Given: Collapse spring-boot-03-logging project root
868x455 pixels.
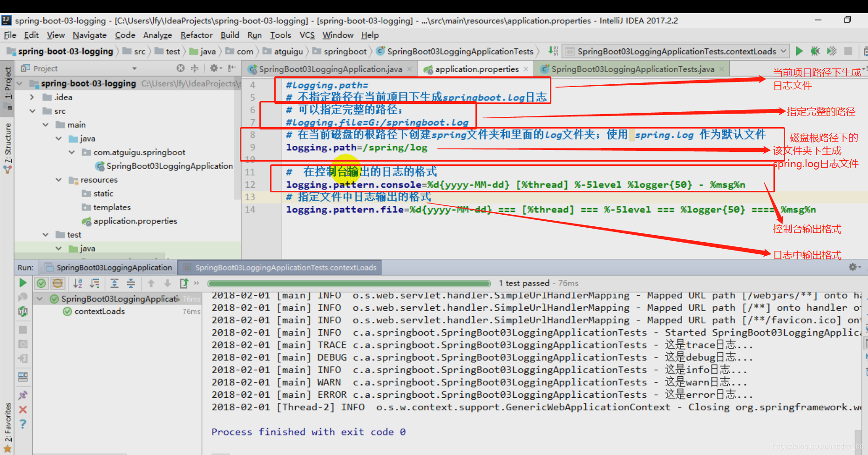Looking at the screenshot, I should (x=20, y=83).
